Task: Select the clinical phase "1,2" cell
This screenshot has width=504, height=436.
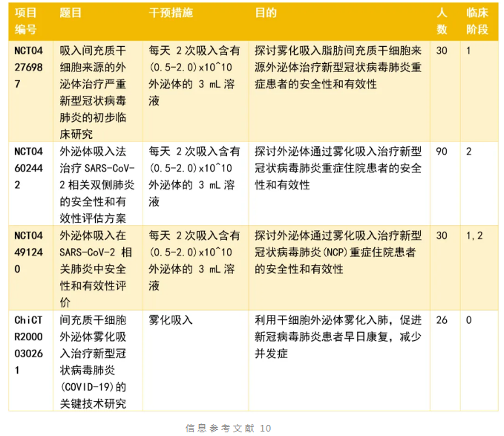Action: 474,235
